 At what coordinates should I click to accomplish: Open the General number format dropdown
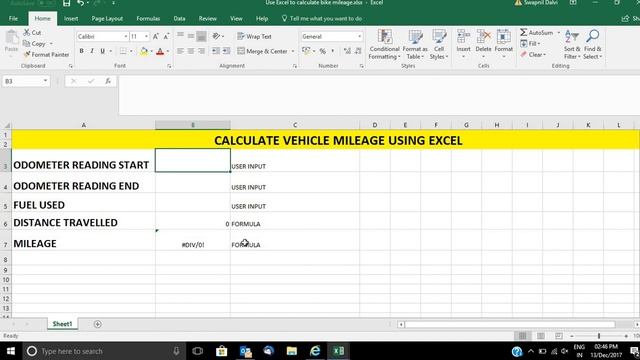[x=359, y=37]
